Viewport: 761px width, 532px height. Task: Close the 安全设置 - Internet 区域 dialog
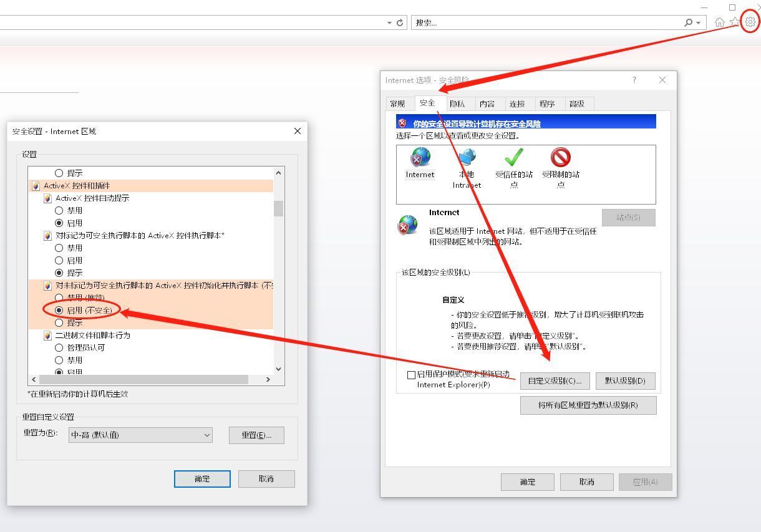[298, 131]
